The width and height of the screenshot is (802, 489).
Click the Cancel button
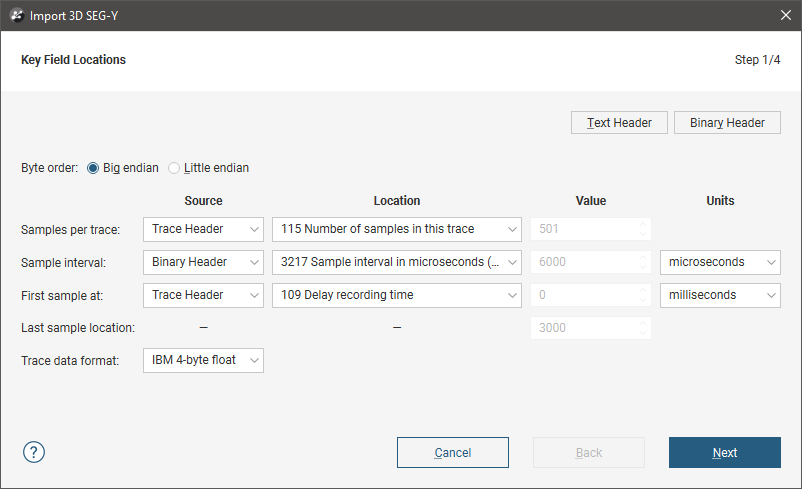452,453
